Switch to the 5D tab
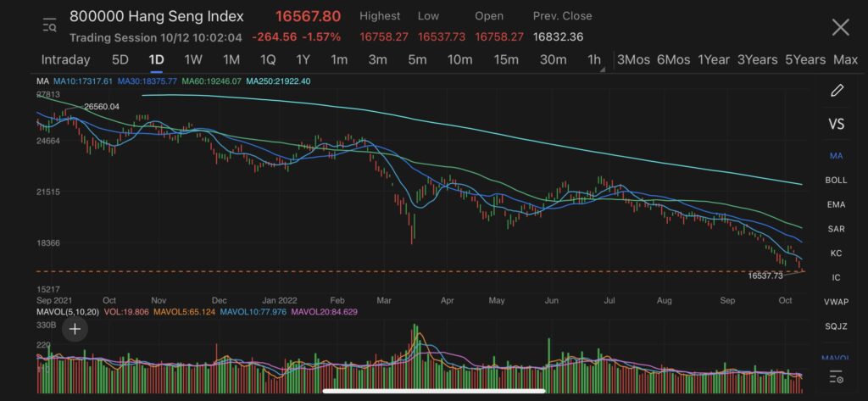This screenshot has width=868, height=401. pyautogui.click(x=120, y=60)
